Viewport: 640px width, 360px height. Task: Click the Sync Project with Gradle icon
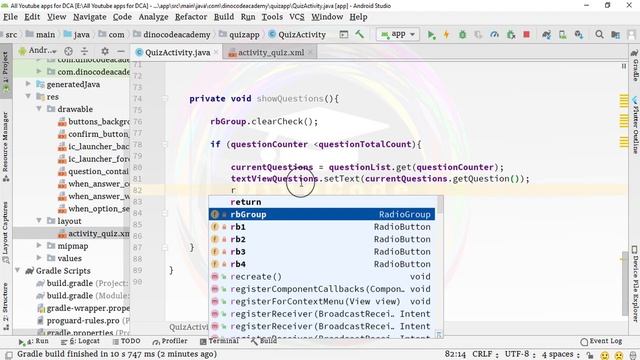pos(547,35)
